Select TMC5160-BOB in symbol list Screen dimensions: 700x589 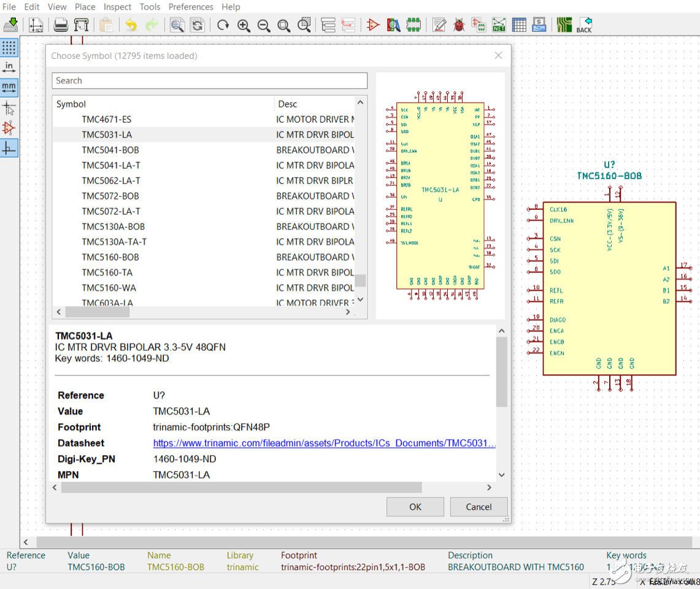[x=110, y=257]
